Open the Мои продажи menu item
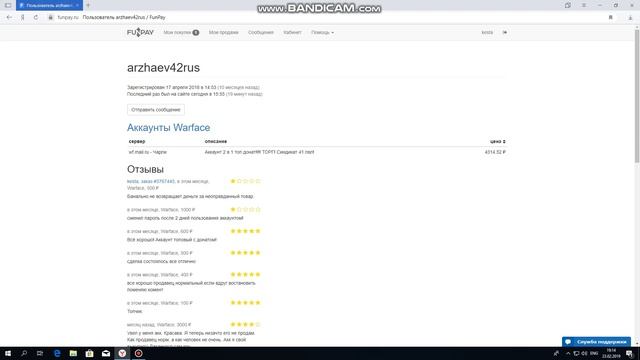 pos(223,32)
